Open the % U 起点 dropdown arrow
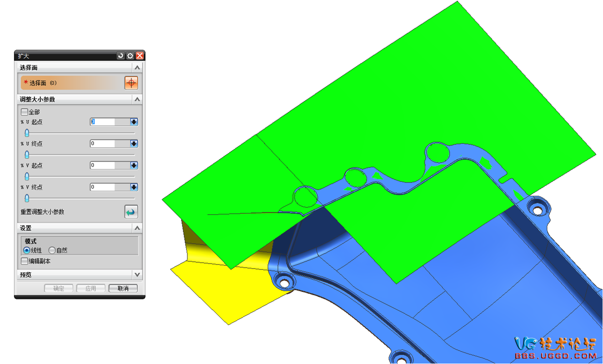This screenshot has height=364, width=603. [x=134, y=122]
